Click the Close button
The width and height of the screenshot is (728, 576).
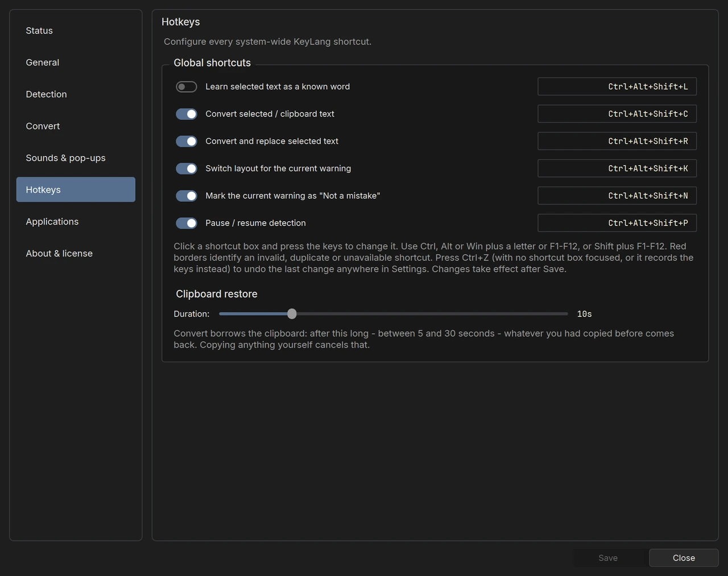coord(684,558)
